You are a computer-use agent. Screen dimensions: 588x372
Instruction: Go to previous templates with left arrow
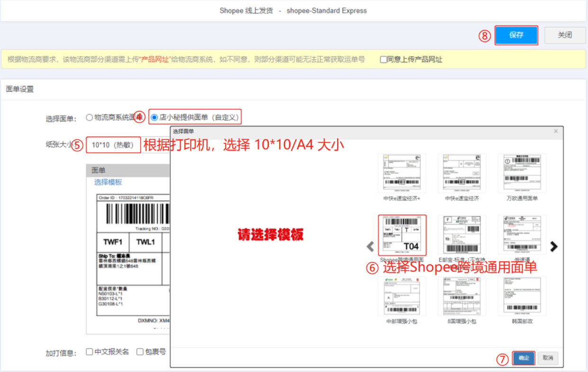[371, 247]
